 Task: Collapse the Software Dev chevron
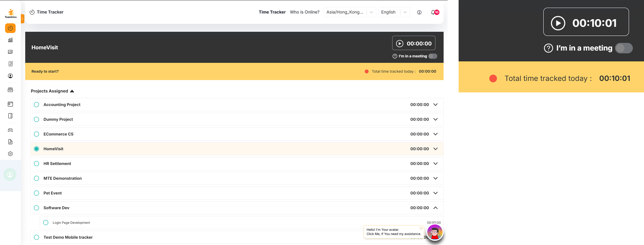[435, 208]
